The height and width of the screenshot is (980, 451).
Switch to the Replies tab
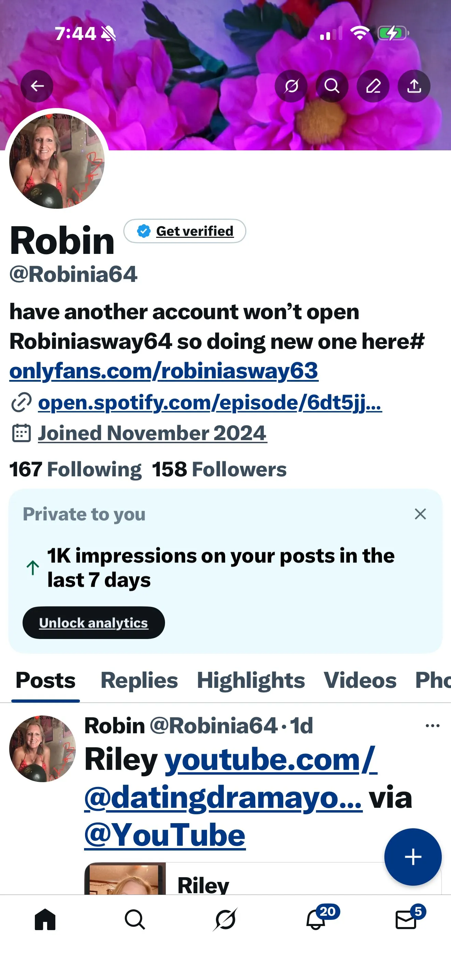(138, 681)
